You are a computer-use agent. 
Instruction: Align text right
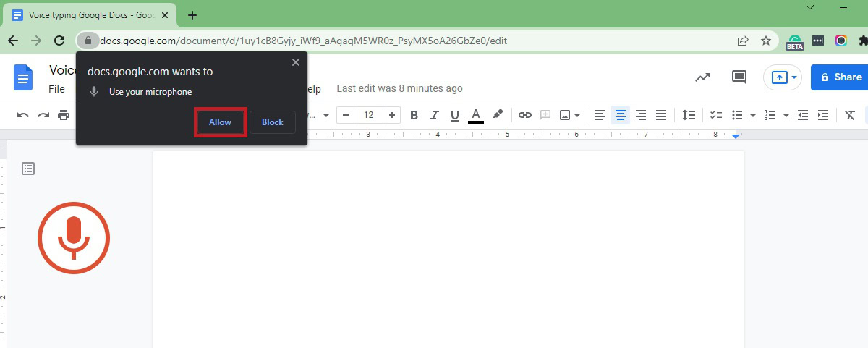point(641,115)
